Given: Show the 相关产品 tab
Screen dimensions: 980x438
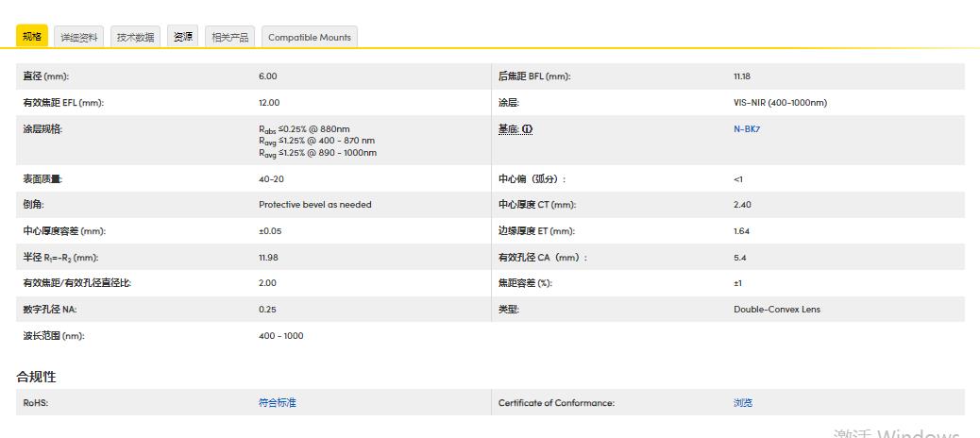Looking at the screenshot, I should [229, 37].
